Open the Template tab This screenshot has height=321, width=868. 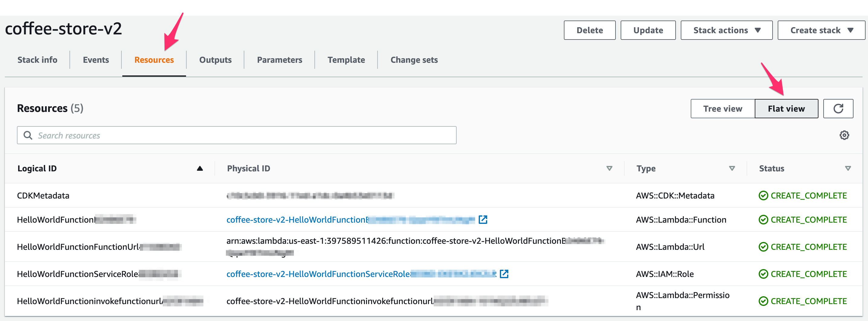pyautogui.click(x=346, y=60)
